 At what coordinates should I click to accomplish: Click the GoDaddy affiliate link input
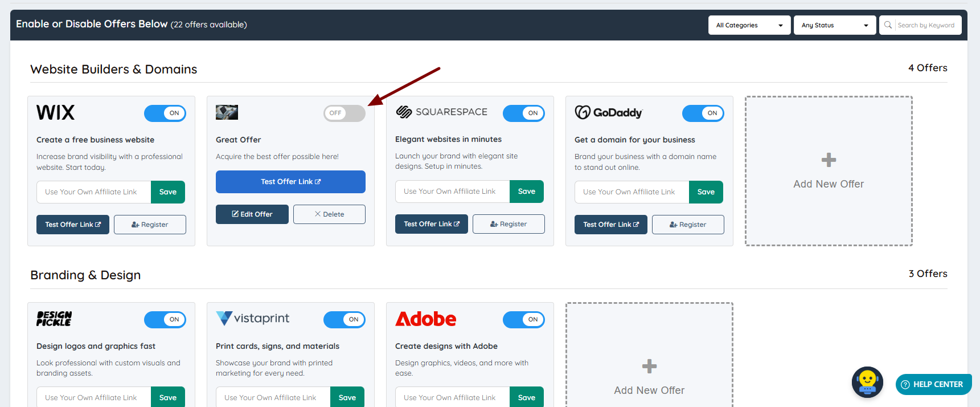tap(632, 192)
